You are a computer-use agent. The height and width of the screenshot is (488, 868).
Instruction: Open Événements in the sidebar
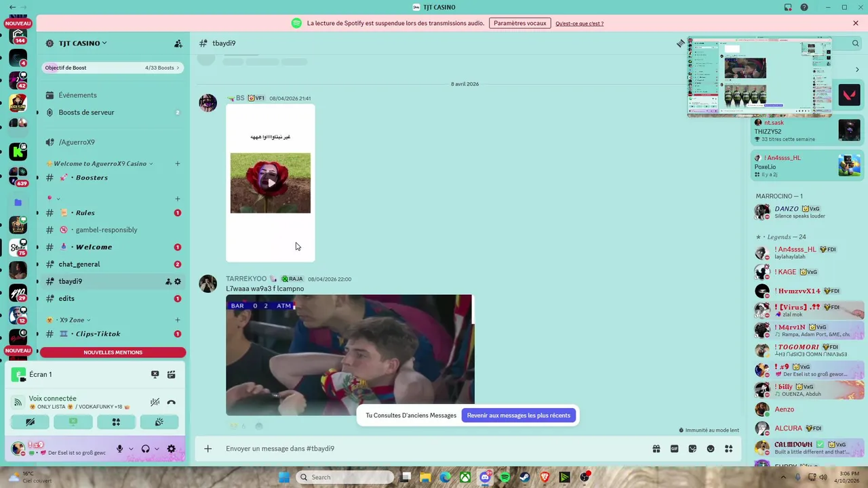[x=113, y=95]
